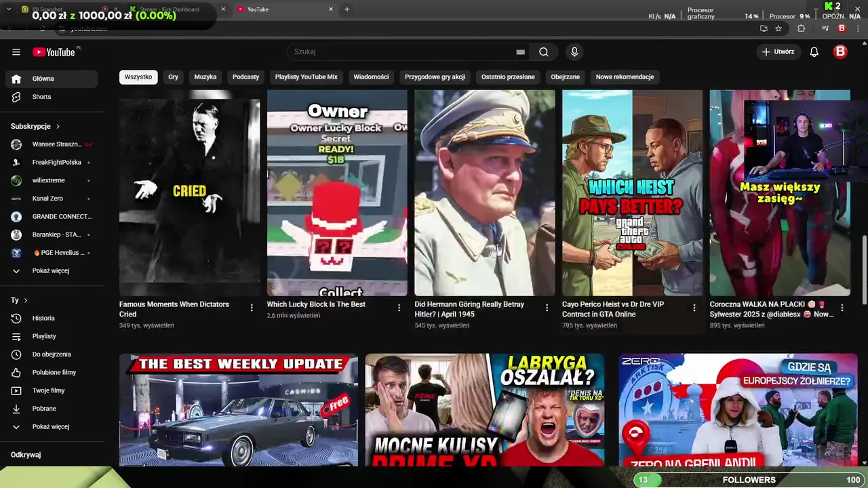The image size is (868, 488).
Task: Open wiliextreme channel
Action: coord(52,180)
